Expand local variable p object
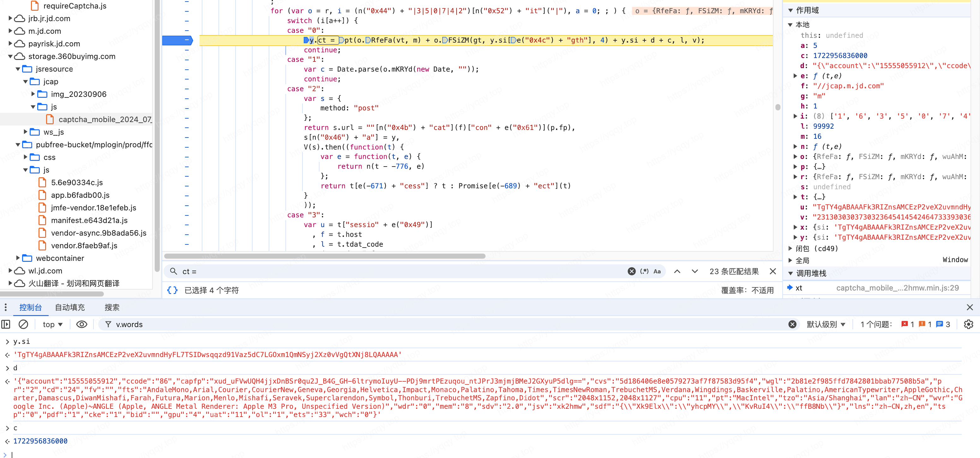This screenshot has width=980, height=458. [795, 167]
